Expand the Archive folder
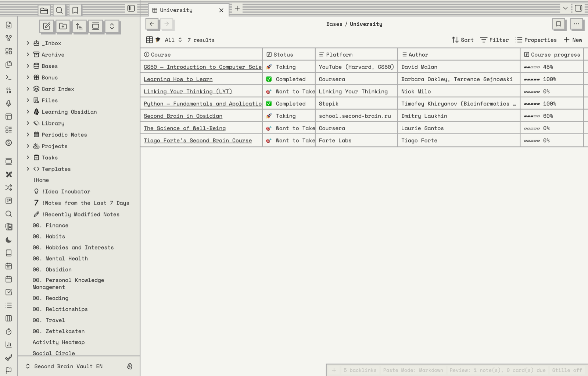Image resolution: width=588 pixels, height=376 pixels. [x=28, y=54]
